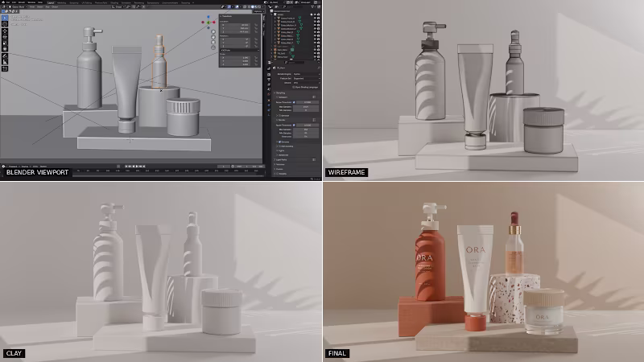Toggle the camera view gizmo button
The height and width of the screenshot is (362, 644).
(213, 43)
